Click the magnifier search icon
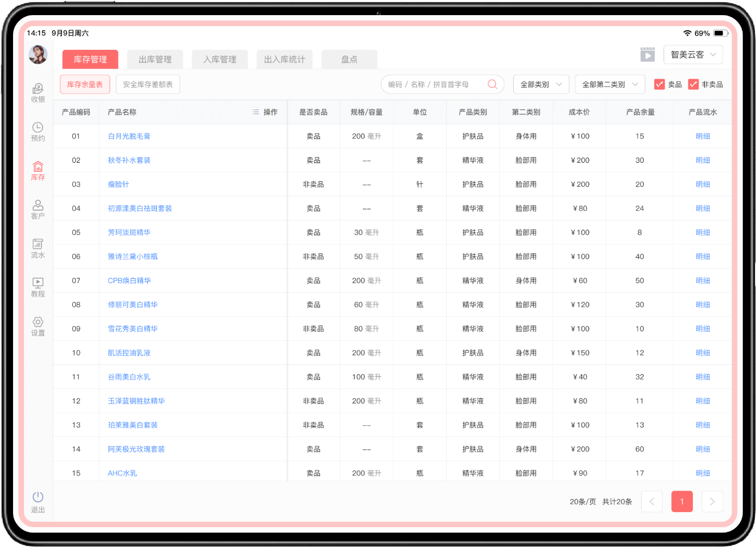 click(492, 84)
